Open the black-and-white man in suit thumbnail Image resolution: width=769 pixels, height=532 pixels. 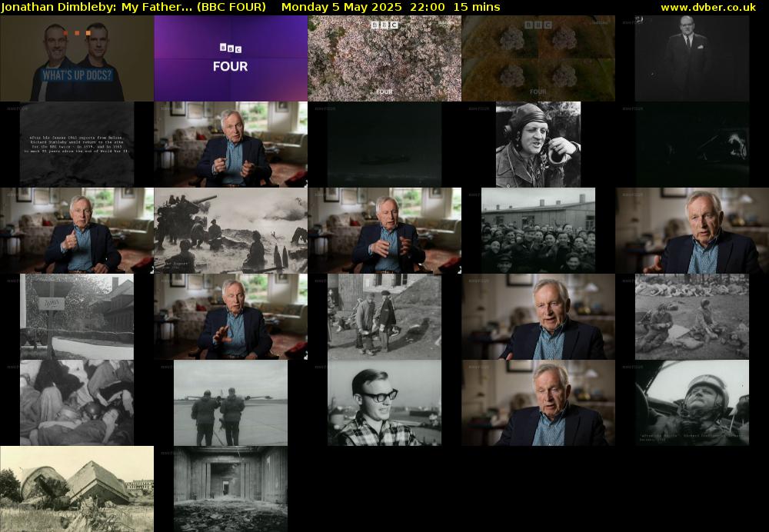tap(691, 58)
